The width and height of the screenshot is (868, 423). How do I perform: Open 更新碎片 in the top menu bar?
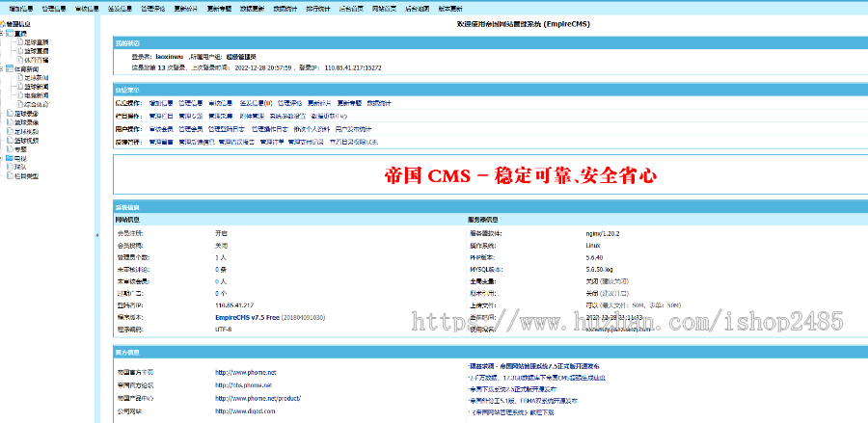pos(185,9)
